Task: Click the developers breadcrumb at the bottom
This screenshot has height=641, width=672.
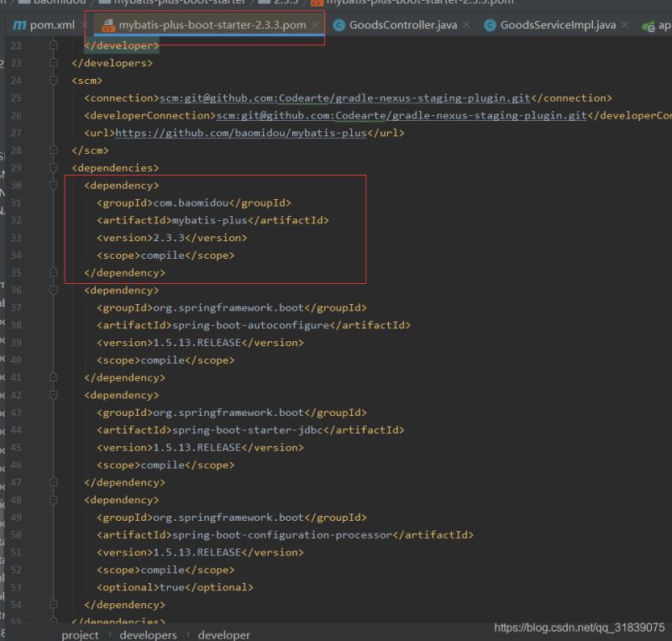Action: click(148, 634)
